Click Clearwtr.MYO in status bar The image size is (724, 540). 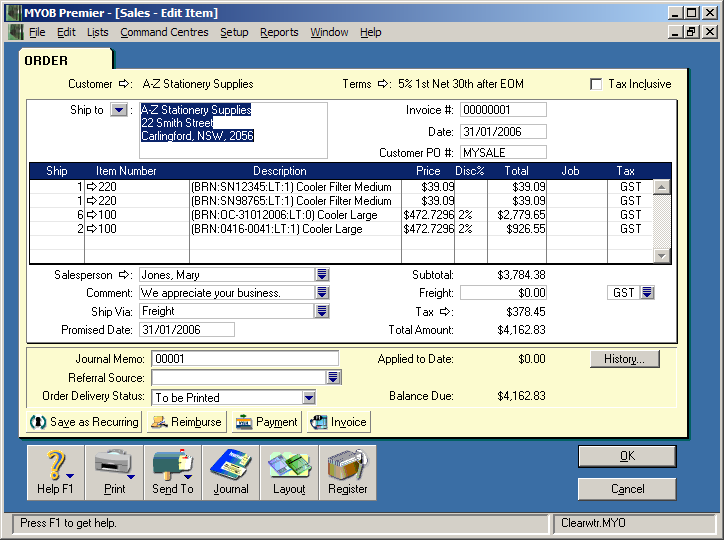[x=593, y=523]
